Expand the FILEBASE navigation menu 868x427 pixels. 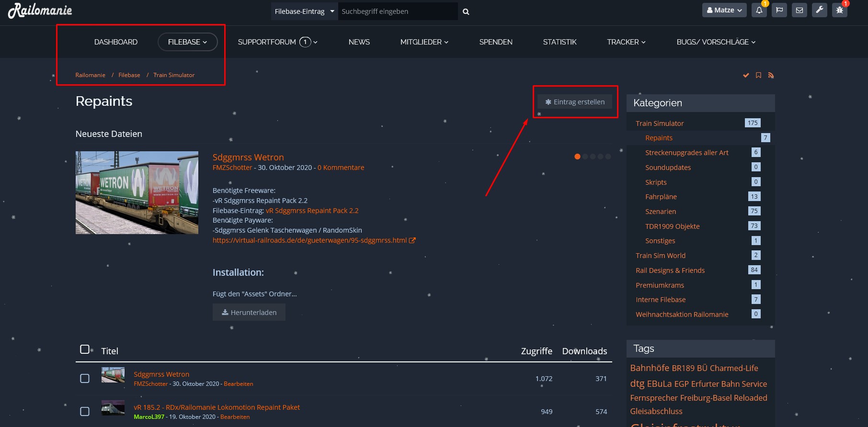pyautogui.click(x=187, y=42)
